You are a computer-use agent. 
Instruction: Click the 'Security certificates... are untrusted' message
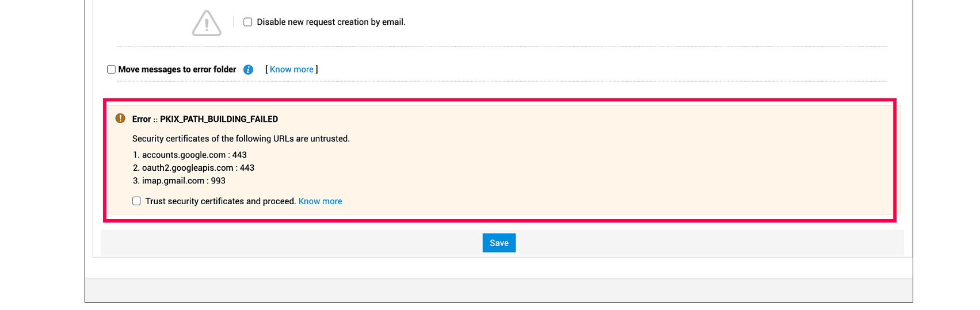click(241, 139)
